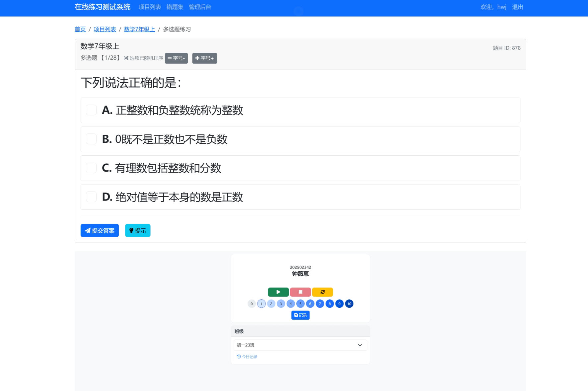
Task: Increase font size with 字号+ button
Action: (x=204, y=58)
